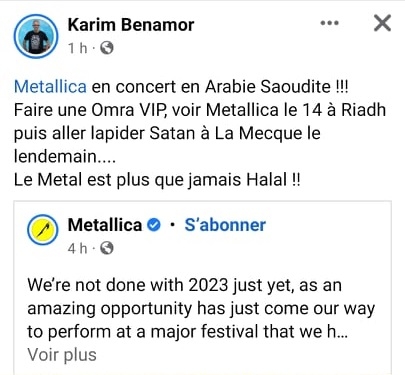Screen dimensions: 405x375
Task: Open the Metallica page name in shared post
Action: 105,225
